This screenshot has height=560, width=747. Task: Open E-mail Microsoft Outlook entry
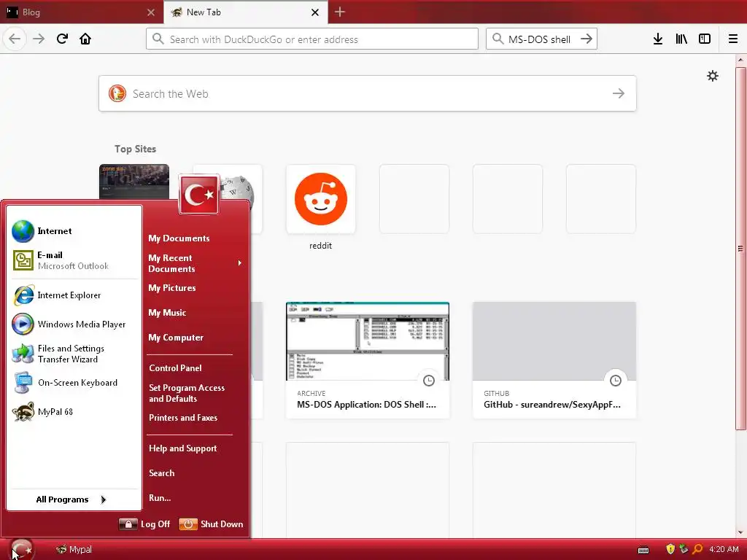pyautogui.click(x=74, y=260)
